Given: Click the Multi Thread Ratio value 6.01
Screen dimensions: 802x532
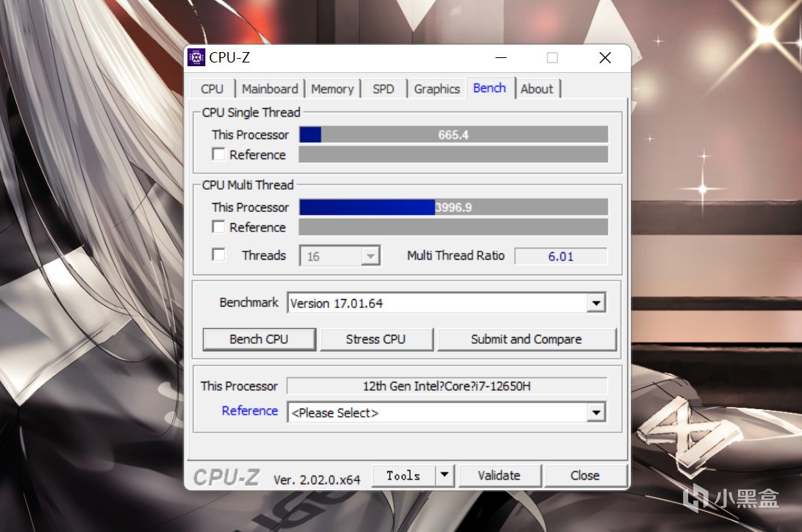Looking at the screenshot, I should (561, 256).
